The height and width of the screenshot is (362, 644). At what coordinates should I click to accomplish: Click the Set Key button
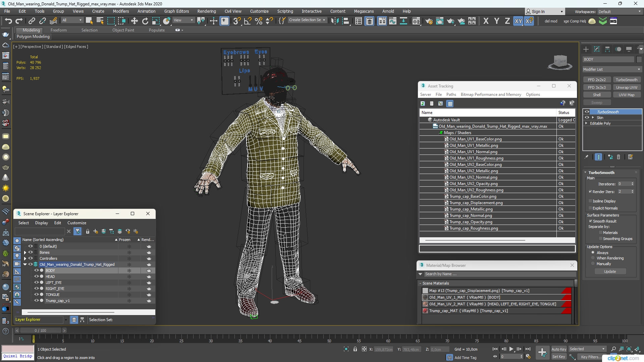point(558,357)
